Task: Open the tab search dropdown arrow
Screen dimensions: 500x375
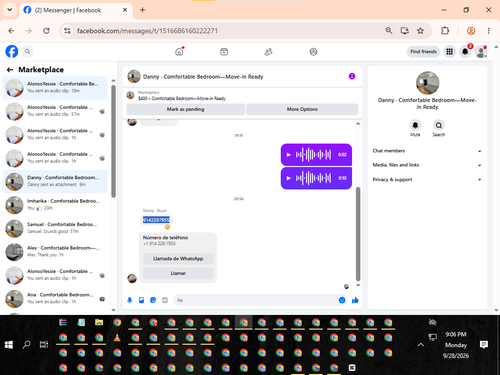Action: pyautogui.click(x=10, y=10)
